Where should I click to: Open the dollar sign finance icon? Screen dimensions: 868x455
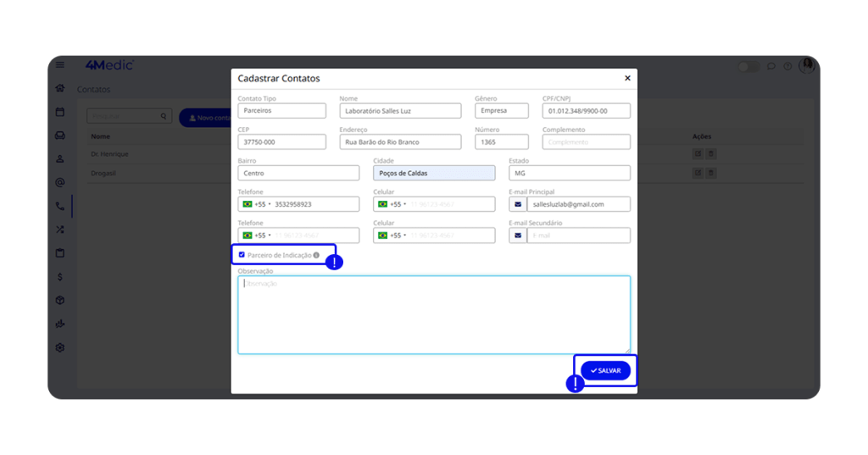point(60,277)
